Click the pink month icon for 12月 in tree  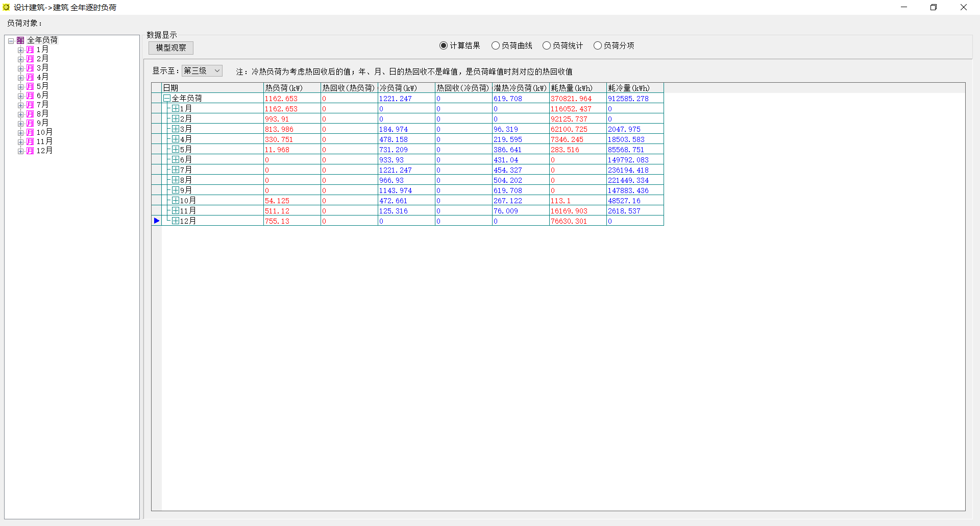[30, 151]
